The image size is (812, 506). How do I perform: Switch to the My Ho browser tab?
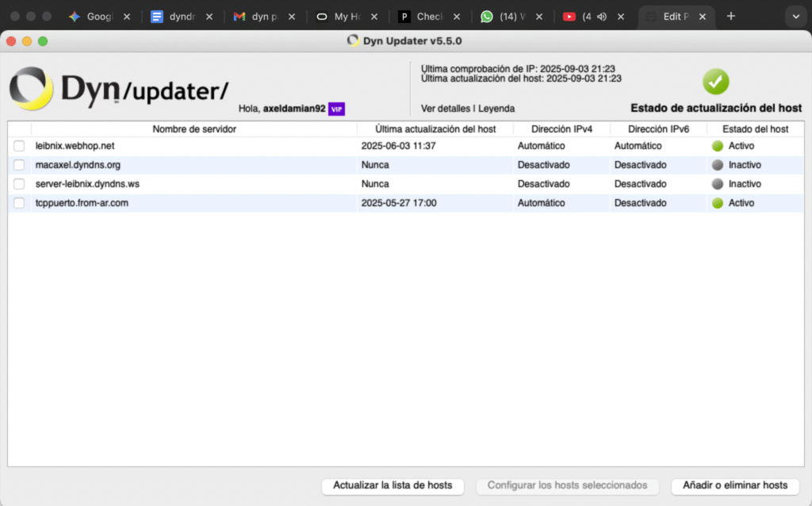click(347, 17)
